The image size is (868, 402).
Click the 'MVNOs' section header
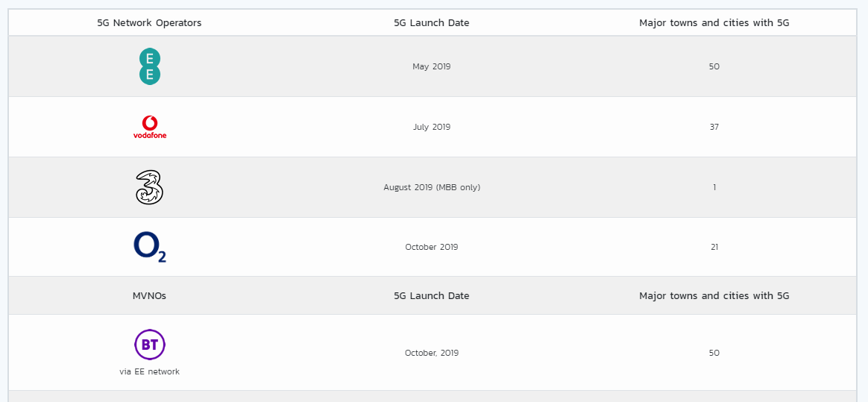(x=149, y=295)
